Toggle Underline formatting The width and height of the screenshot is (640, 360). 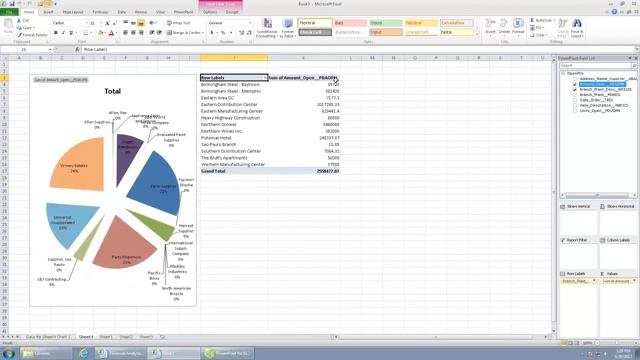(x=71, y=33)
